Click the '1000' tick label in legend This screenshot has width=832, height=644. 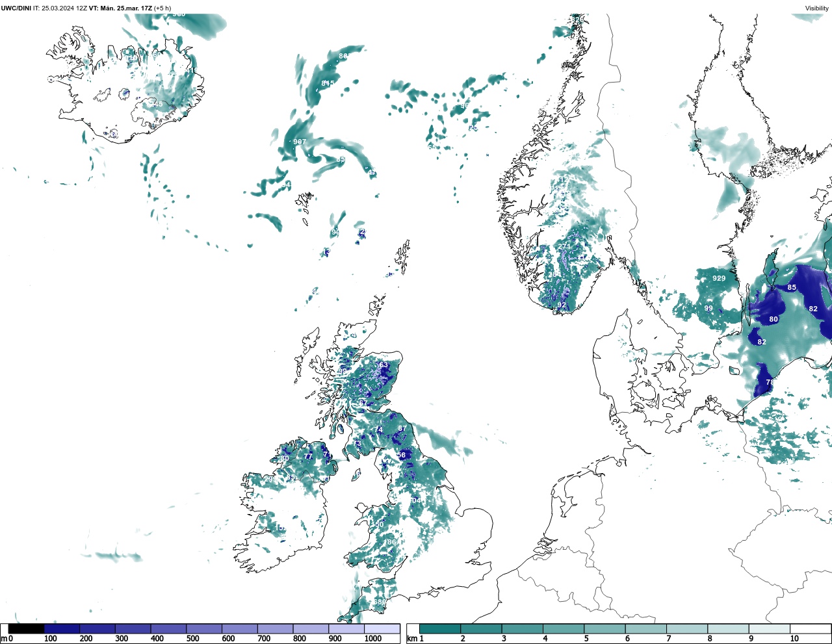(373, 639)
